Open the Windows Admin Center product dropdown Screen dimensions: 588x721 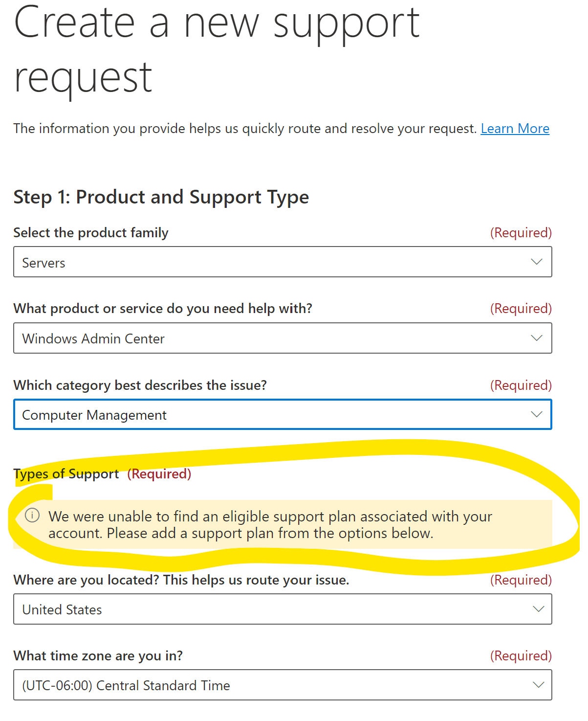283,338
